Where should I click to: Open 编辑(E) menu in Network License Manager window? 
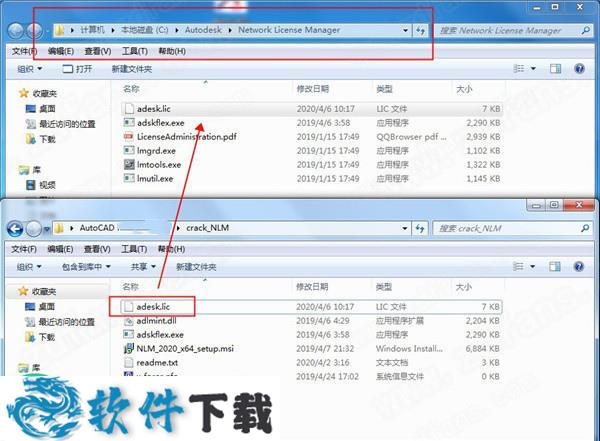61,51
